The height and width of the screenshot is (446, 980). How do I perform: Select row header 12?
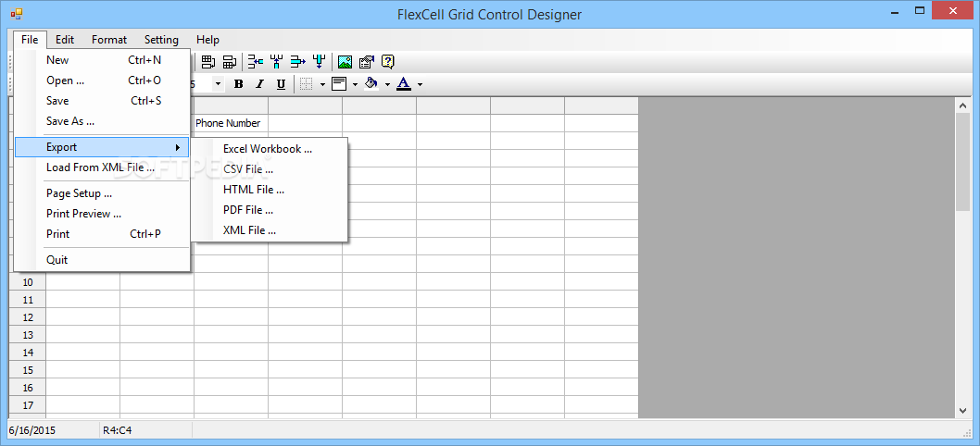(28, 317)
